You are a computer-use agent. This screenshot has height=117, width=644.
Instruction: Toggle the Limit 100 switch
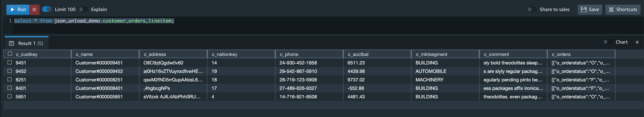pyautogui.click(x=47, y=10)
